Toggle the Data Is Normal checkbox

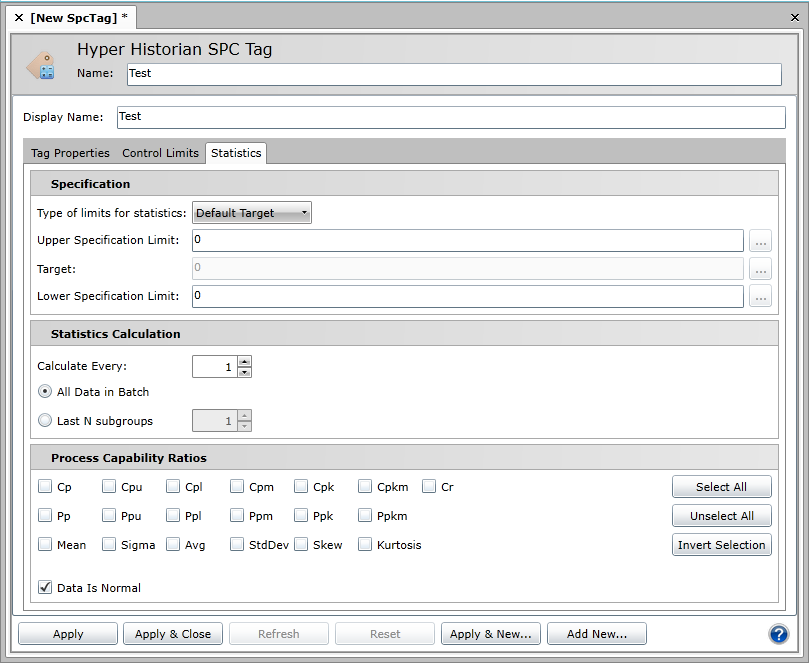click(45, 588)
